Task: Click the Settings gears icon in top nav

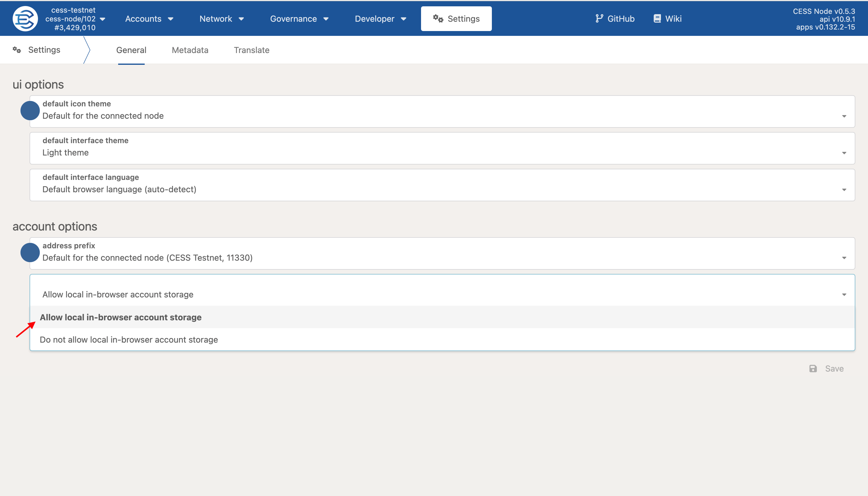Action: pyautogui.click(x=438, y=18)
